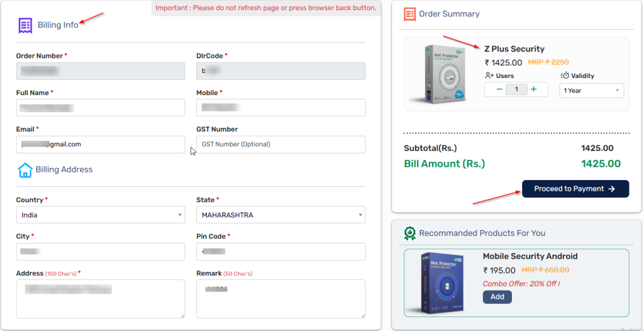The image size is (644, 331).
Task: Click the Billing Info receipt icon
Action: pos(25,25)
